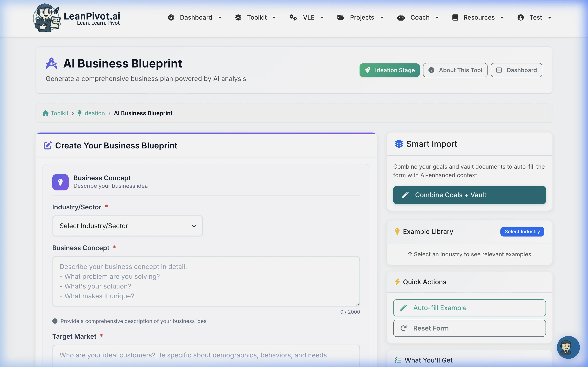Open the Projects menu

(361, 18)
